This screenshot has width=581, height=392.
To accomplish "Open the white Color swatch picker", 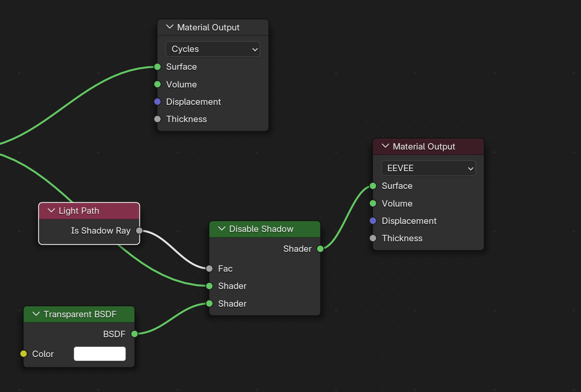I will point(100,354).
